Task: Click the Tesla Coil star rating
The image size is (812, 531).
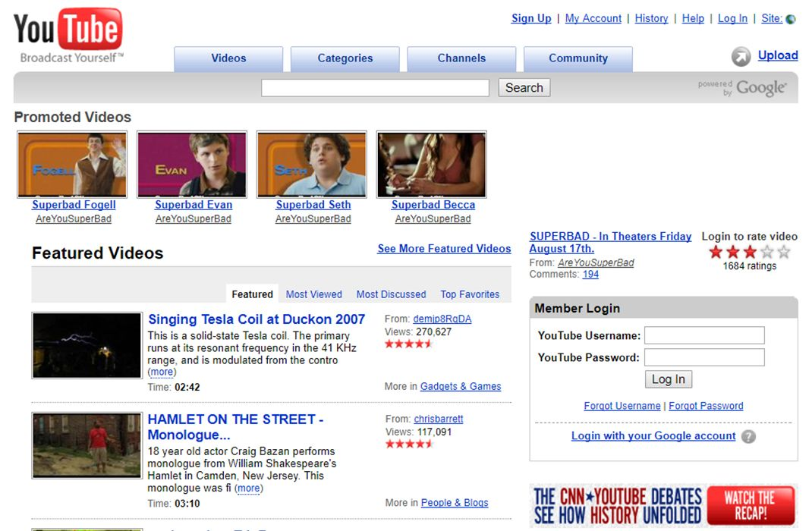Action: (x=408, y=344)
